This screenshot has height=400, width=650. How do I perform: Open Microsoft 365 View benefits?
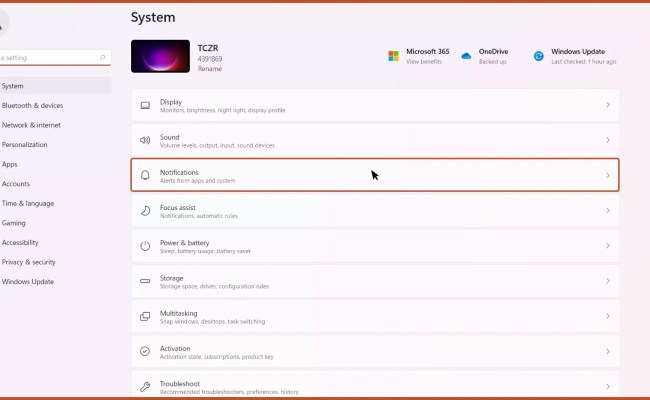pyautogui.click(x=424, y=62)
